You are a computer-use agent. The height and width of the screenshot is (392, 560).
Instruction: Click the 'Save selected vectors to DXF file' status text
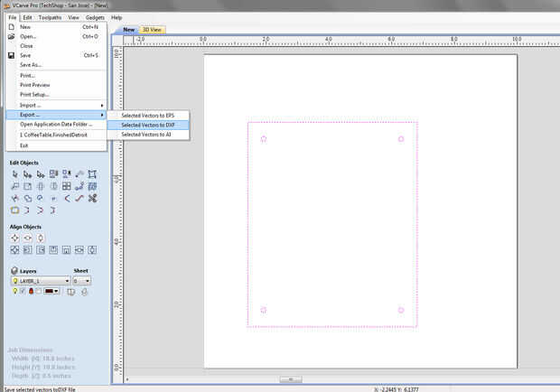click(40, 389)
